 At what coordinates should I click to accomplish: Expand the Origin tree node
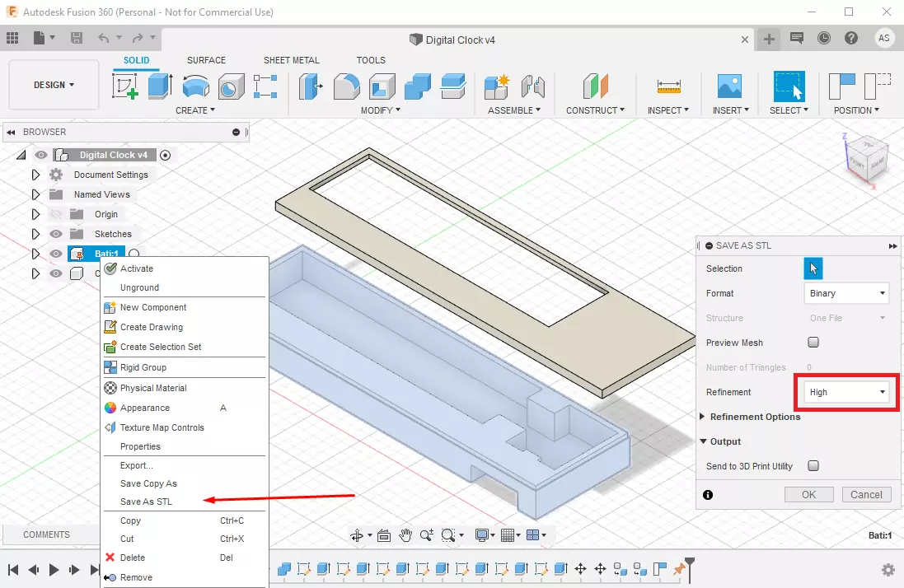coord(35,214)
